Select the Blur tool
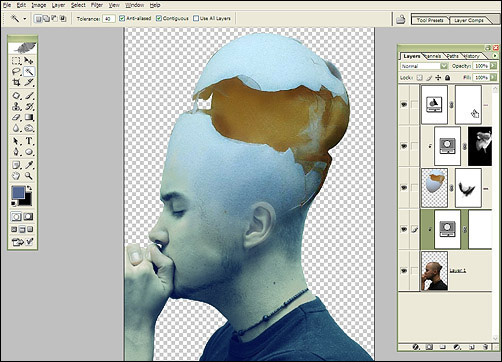This screenshot has height=362, width=502. (16, 128)
